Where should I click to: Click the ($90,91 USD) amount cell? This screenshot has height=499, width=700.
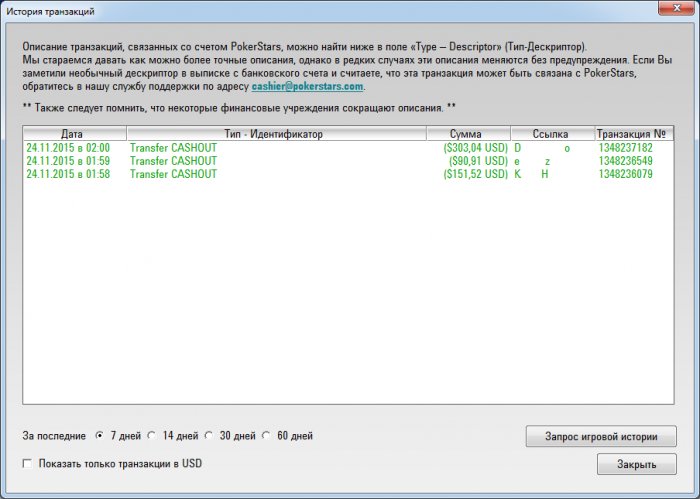click(x=478, y=161)
